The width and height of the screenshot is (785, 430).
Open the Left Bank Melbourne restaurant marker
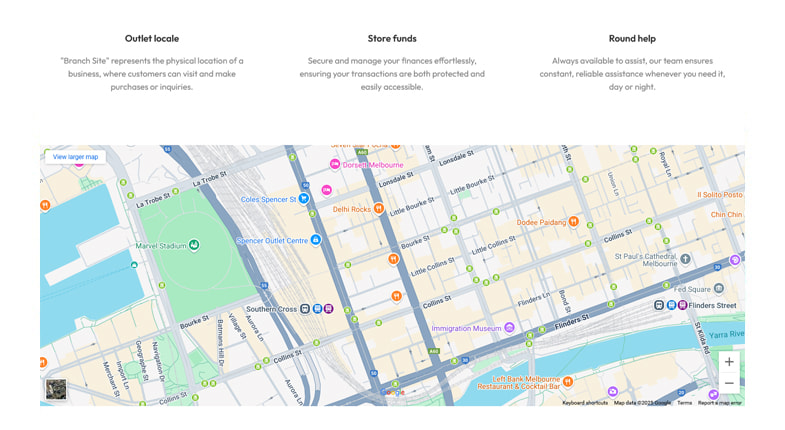click(x=568, y=381)
